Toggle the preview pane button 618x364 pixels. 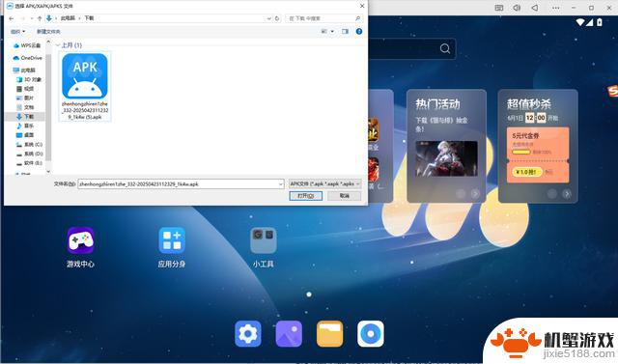(346, 31)
